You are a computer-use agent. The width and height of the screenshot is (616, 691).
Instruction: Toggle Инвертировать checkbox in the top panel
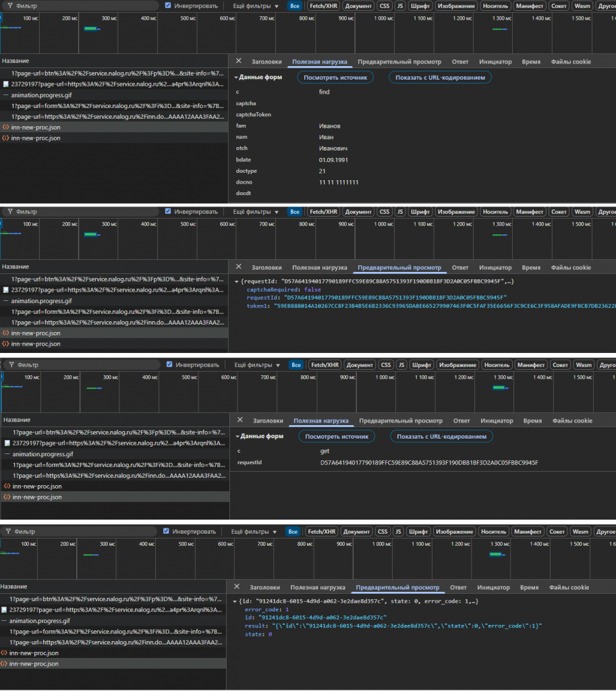[x=168, y=5]
